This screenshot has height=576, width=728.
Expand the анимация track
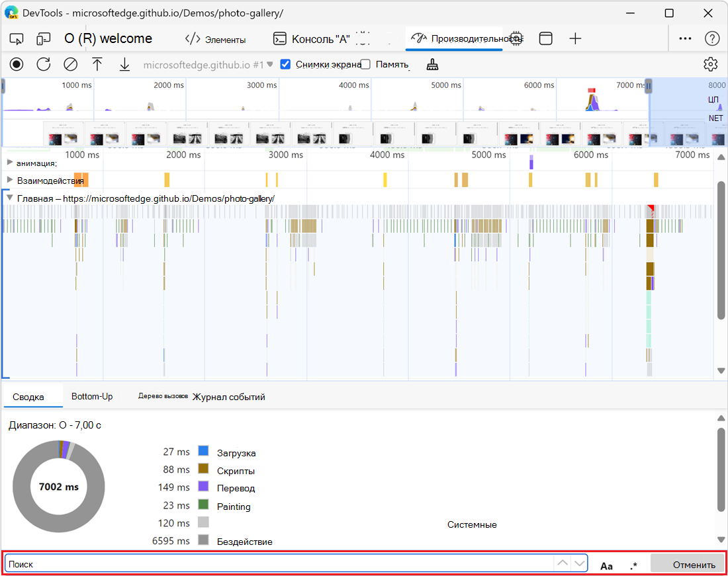pyautogui.click(x=10, y=162)
